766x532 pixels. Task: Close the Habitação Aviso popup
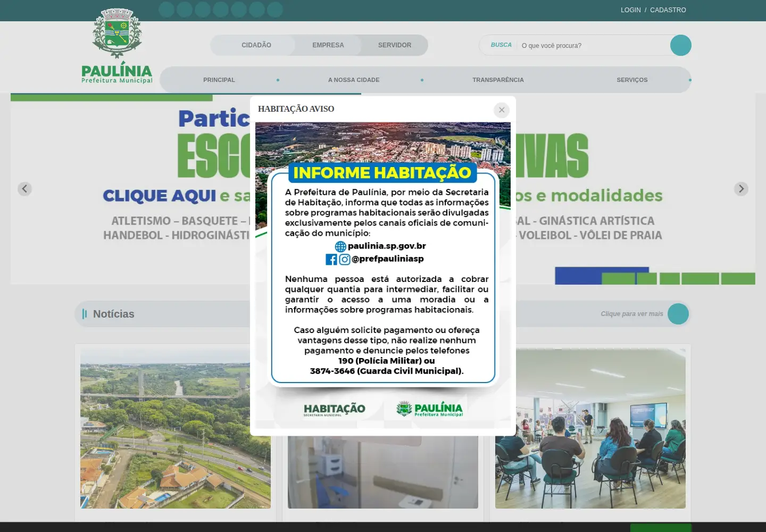pyautogui.click(x=502, y=110)
